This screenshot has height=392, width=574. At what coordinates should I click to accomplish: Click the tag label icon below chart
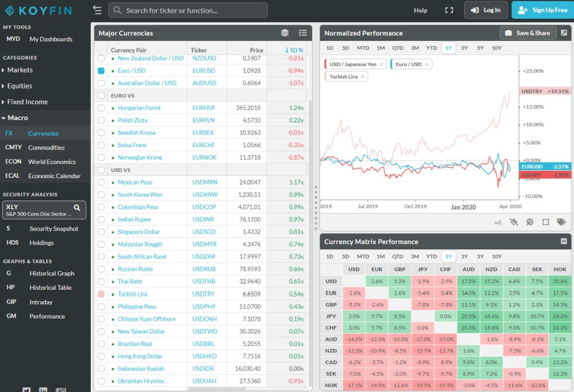click(561, 222)
